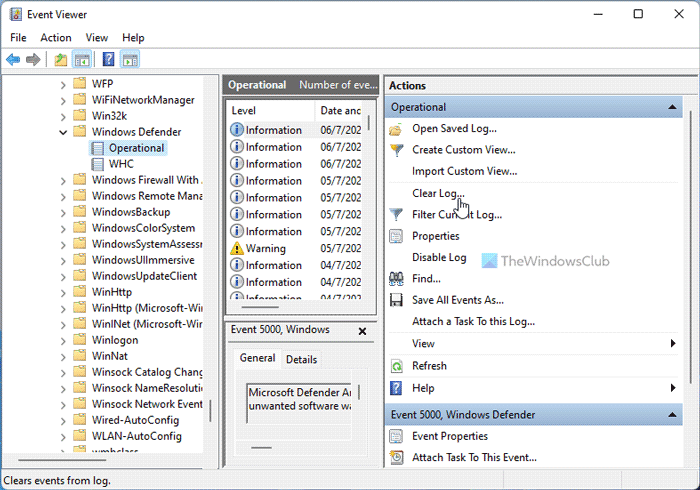Select the Windows Firewall With tree item

[145, 180]
